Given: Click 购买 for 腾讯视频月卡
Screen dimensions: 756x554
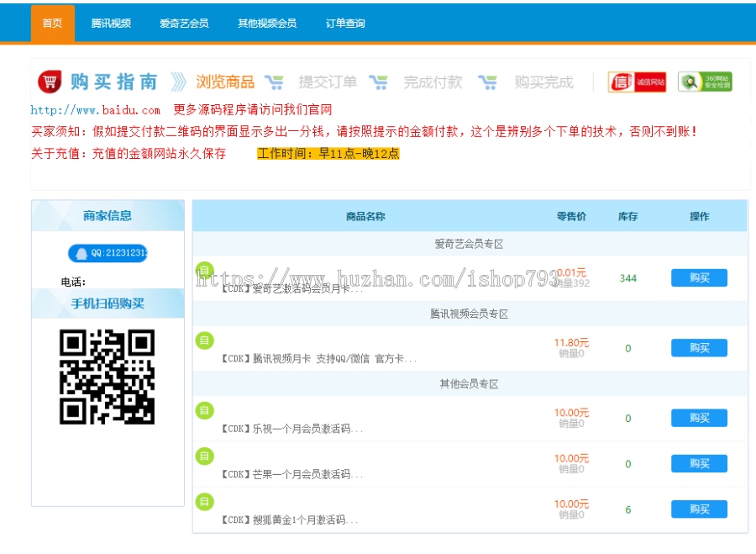Looking at the screenshot, I should point(698,348).
